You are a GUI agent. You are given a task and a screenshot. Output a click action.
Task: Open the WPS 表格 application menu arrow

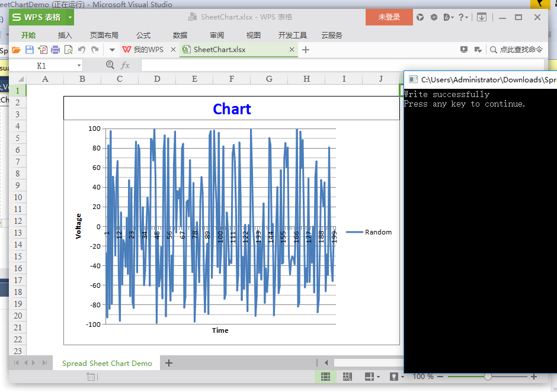[70, 17]
